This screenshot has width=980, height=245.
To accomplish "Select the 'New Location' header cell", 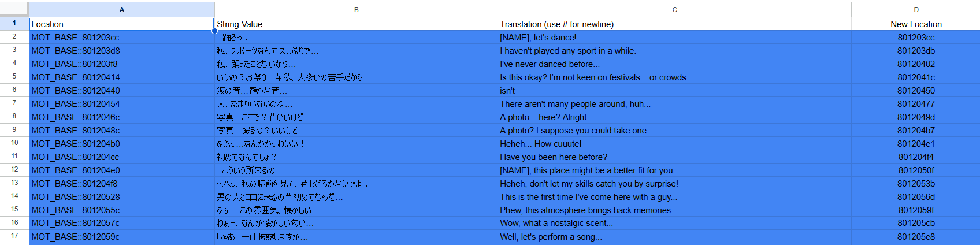I will click(x=916, y=24).
